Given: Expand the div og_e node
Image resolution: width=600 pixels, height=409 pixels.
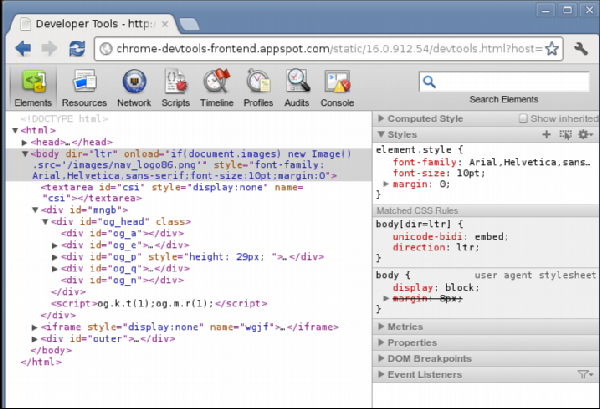Looking at the screenshot, I should click(x=55, y=245).
